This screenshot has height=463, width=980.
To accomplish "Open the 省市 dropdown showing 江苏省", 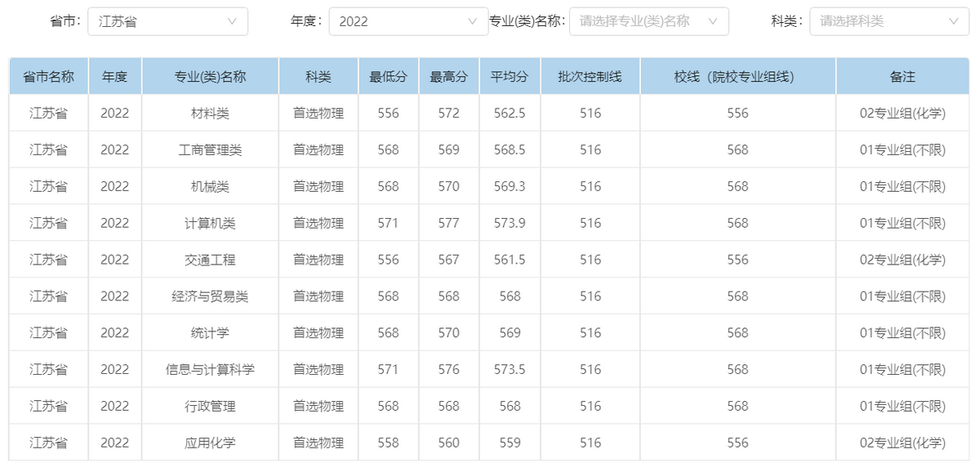I will point(167,21).
